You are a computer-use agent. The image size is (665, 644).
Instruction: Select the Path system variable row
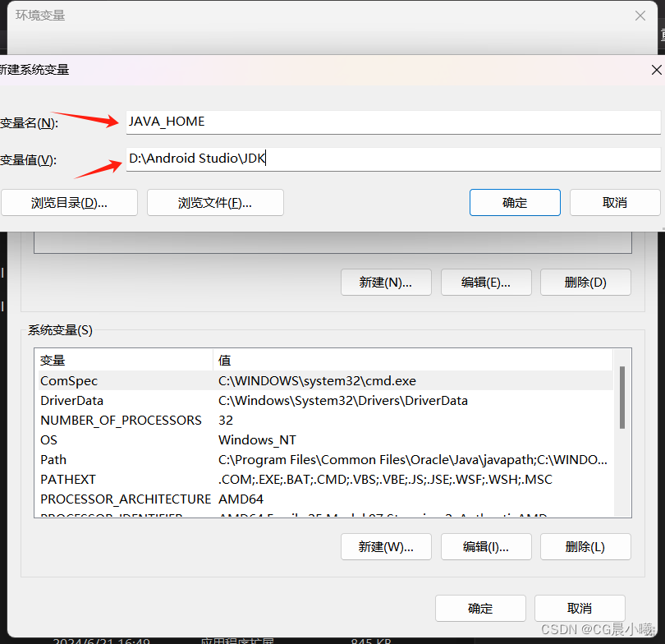coord(326,460)
